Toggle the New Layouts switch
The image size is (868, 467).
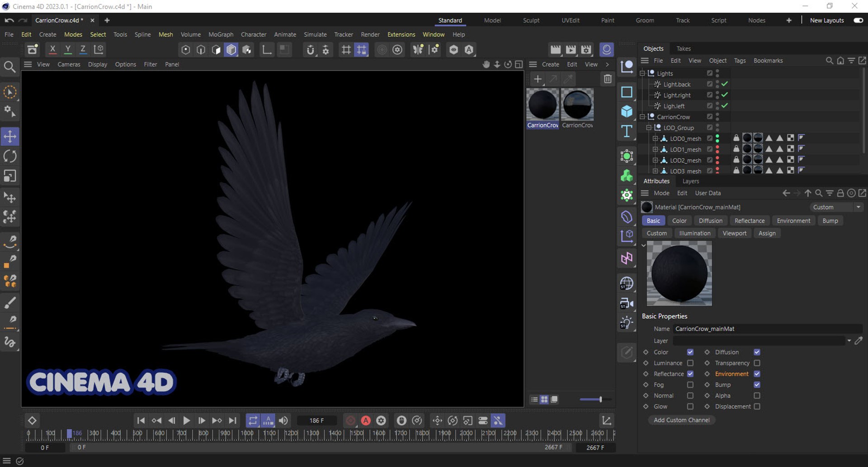tap(858, 20)
